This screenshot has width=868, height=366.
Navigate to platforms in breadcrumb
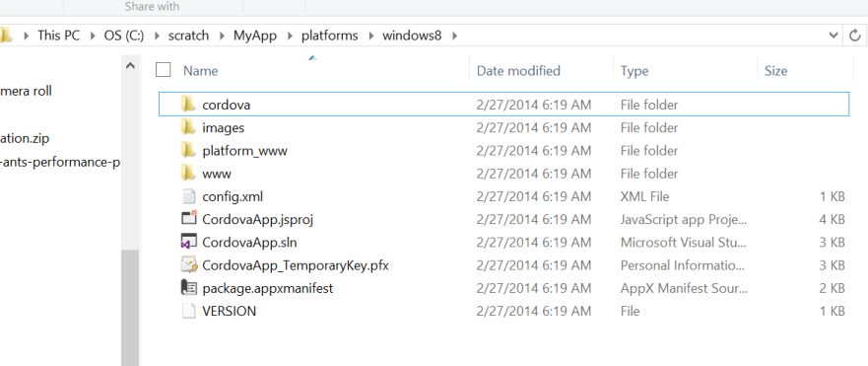(x=329, y=37)
